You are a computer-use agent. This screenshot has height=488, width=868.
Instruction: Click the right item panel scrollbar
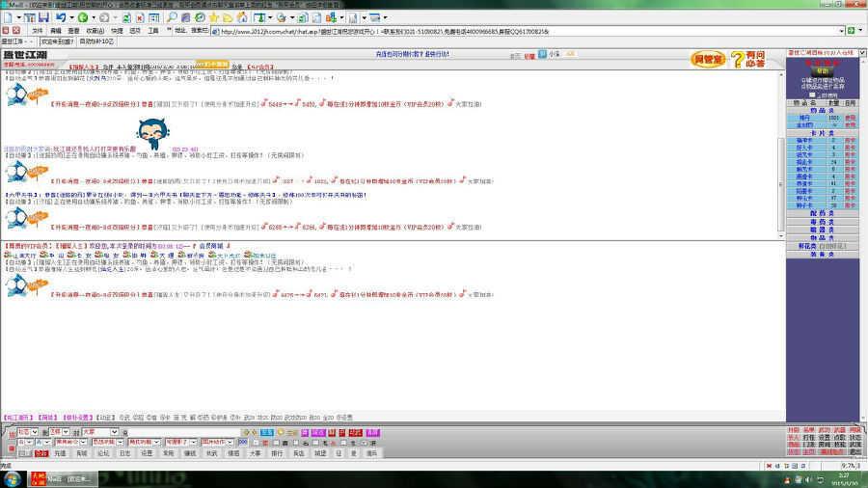[x=862, y=238]
